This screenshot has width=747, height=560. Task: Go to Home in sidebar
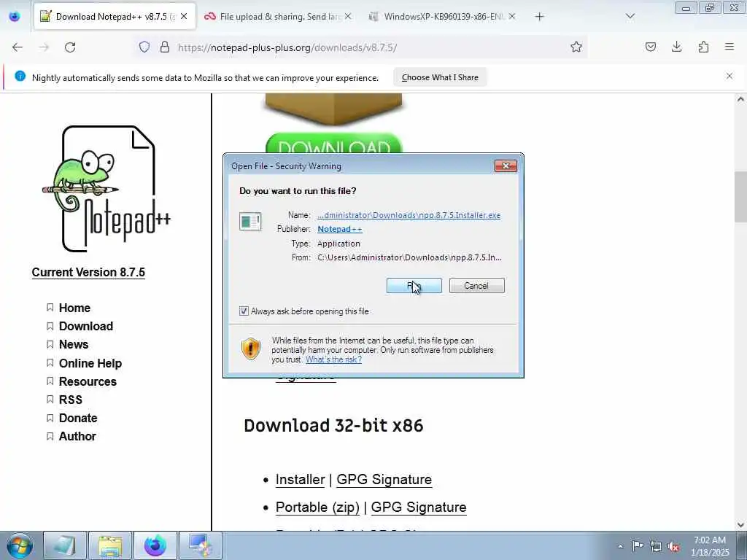click(x=74, y=308)
